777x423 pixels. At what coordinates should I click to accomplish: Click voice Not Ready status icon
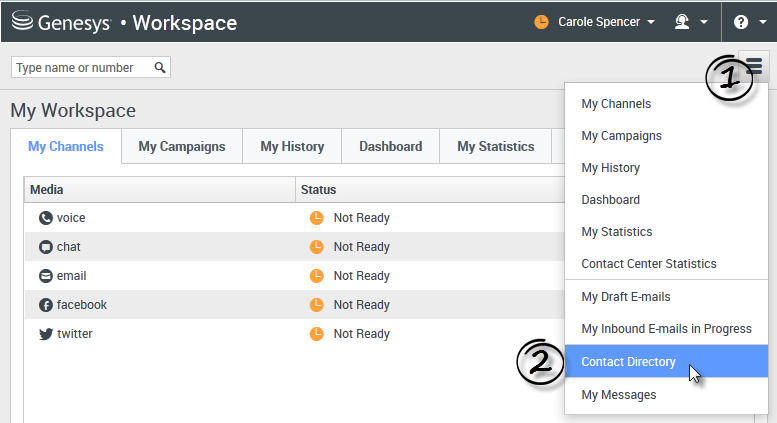316,218
